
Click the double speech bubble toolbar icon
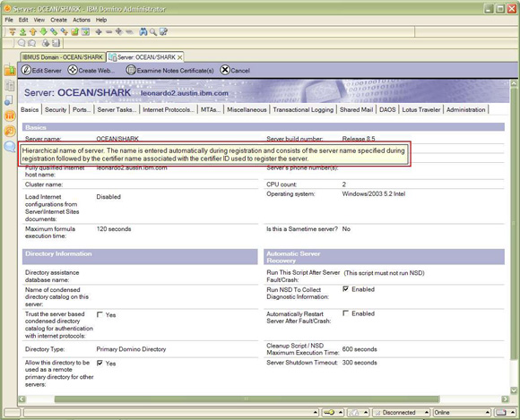point(32,43)
